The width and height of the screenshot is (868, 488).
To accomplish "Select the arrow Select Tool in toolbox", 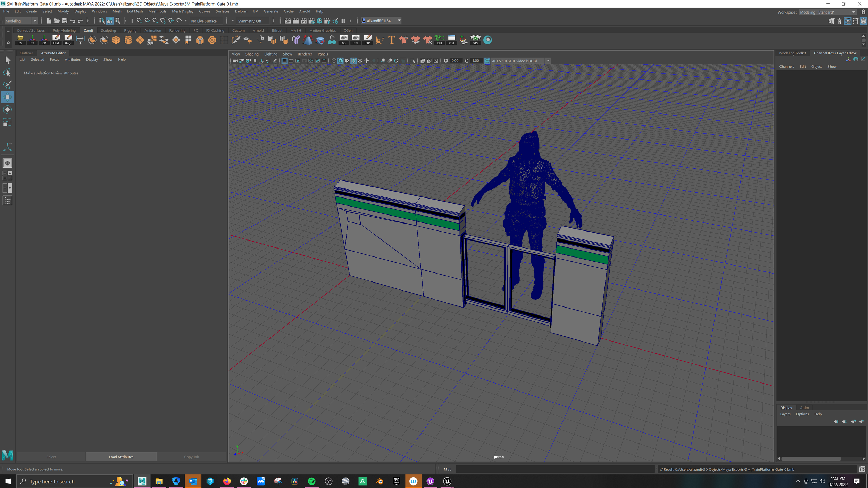I will tap(7, 60).
